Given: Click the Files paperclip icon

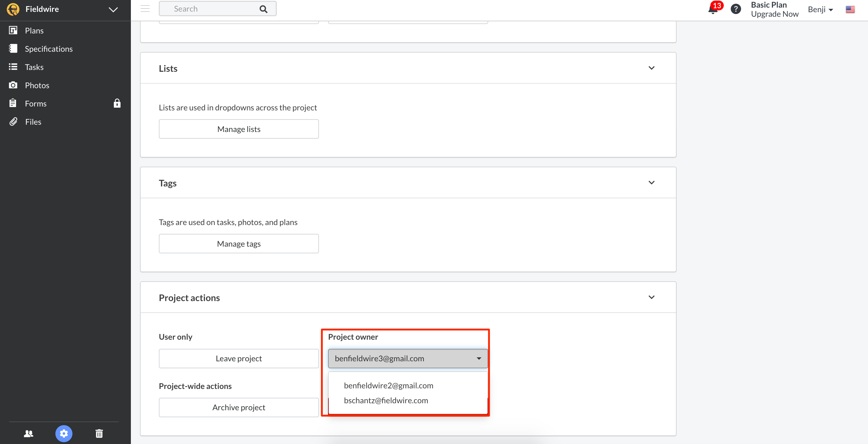Looking at the screenshot, I should 13,122.
